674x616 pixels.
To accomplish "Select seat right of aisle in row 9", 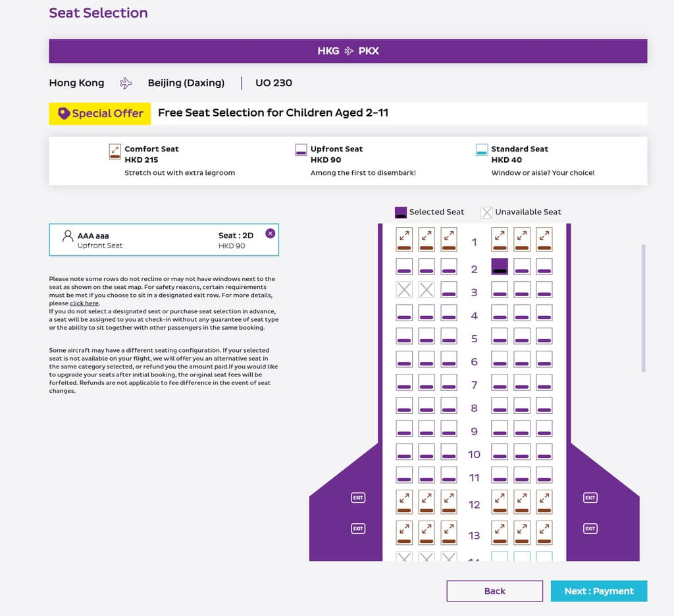I will [500, 428].
